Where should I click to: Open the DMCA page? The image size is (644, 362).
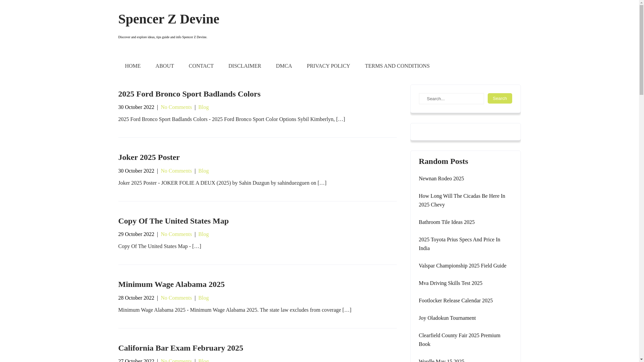284,66
